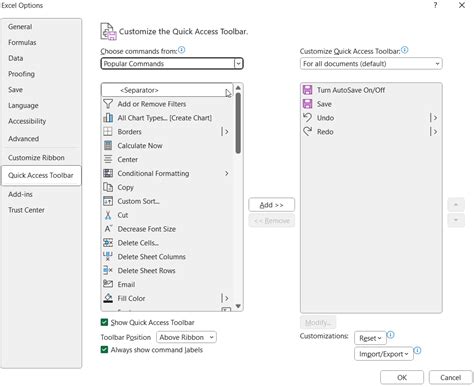Click the Turn AutoSave On/Off icon

(x=307, y=90)
